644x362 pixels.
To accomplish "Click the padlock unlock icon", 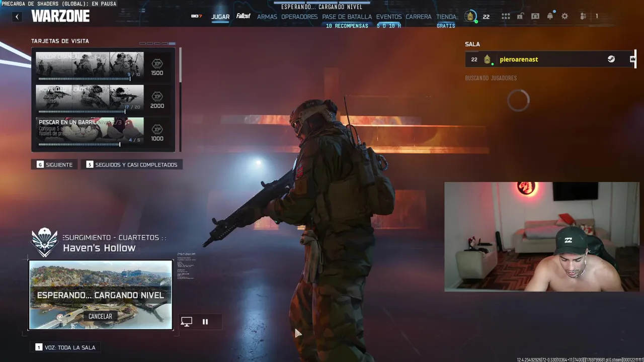I will click(x=520, y=17).
